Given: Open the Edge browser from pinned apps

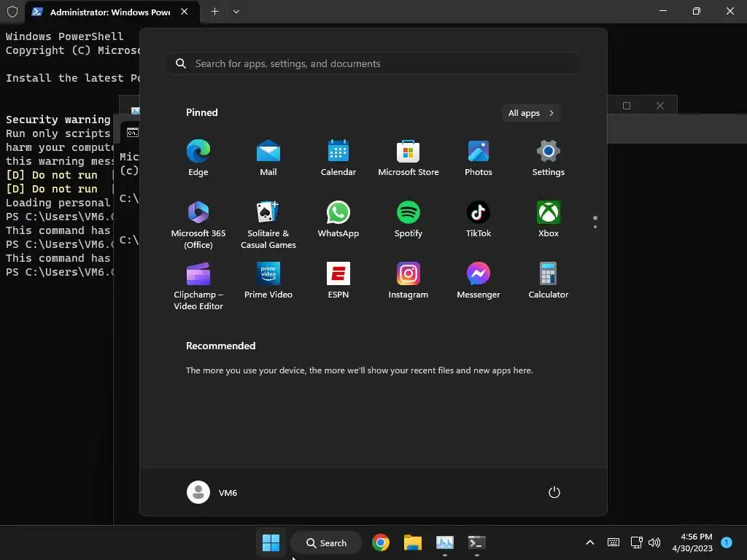Looking at the screenshot, I should [x=198, y=158].
